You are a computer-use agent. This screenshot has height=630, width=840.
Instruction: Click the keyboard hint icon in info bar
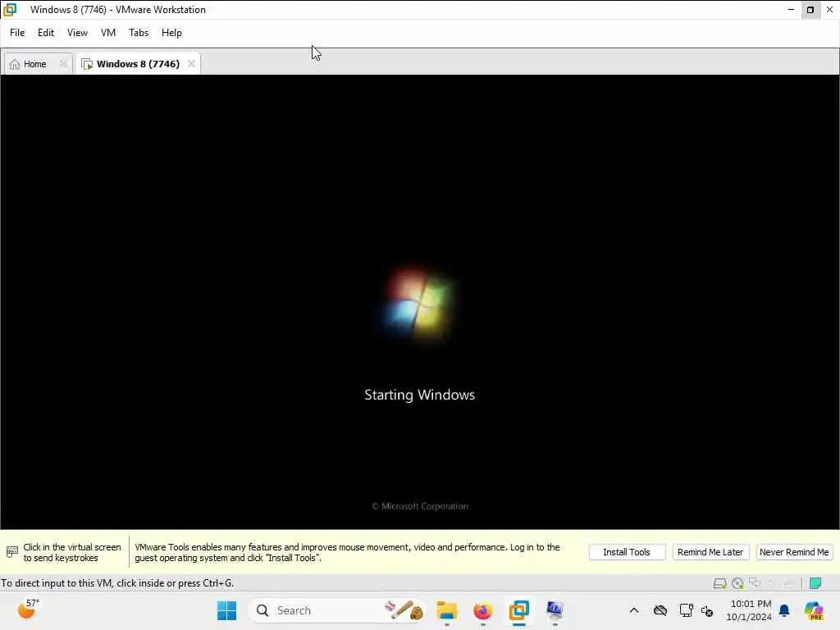click(11, 552)
